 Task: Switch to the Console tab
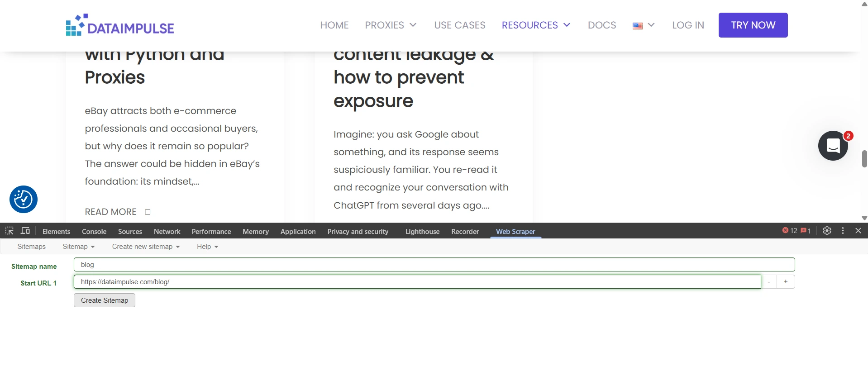click(94, 231)
